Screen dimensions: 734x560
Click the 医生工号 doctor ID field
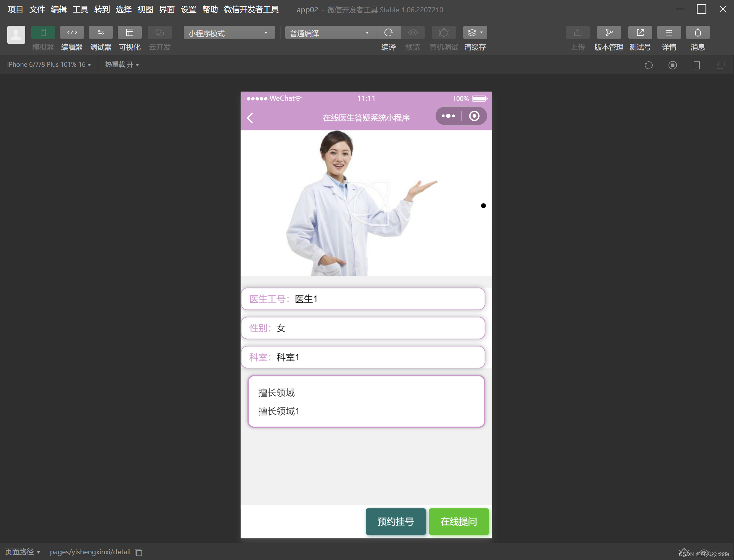click(363, 299)
